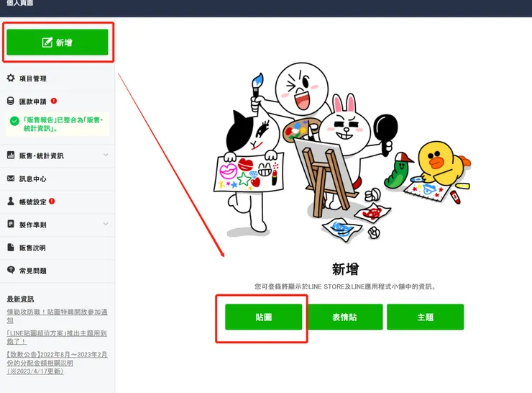Click the question bubble icon for 常見問題
Image resolution: width=532 pixels, height=393 pixels.
click(x=11, y=270)
